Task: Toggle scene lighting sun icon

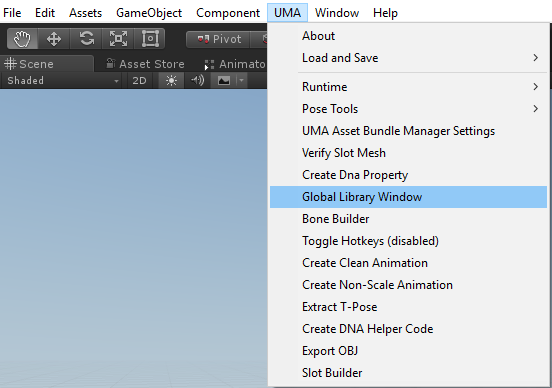Action: click(171, 81)
